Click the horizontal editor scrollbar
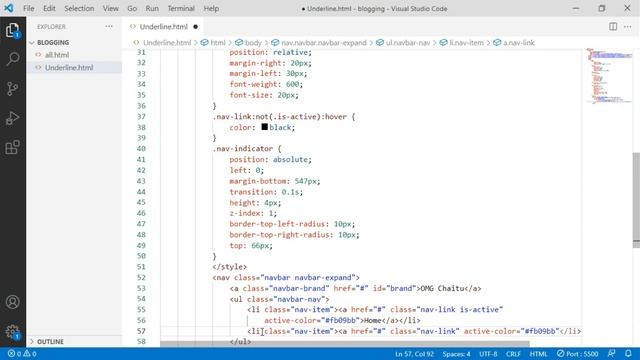This screenshot has height=360, width=640. (344, 344)
